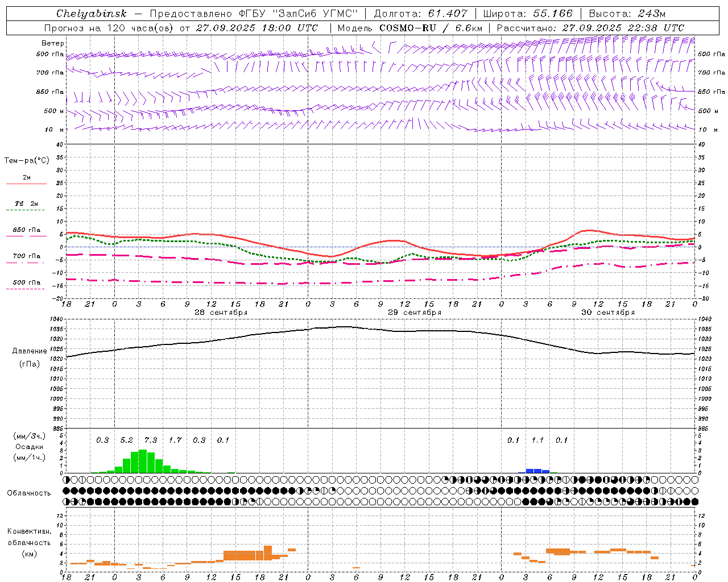Viewport: 728px width, 582px height.
Task: Click the '7.3' precipitation total value
Action: point(151,440)
